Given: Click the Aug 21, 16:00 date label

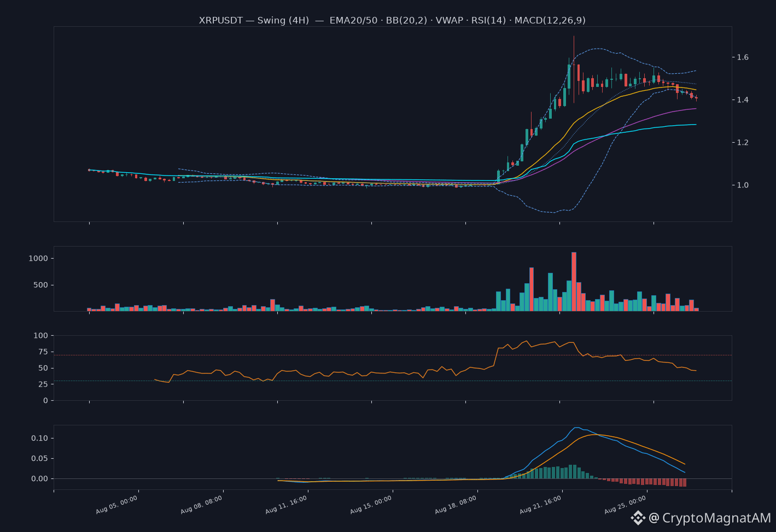Looking at the screenshot, I should point(541,505).
